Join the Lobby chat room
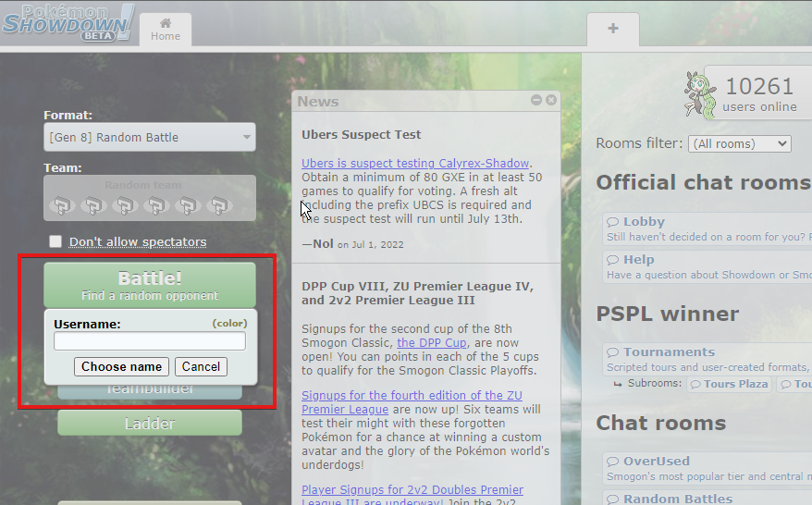 point(707,228)
